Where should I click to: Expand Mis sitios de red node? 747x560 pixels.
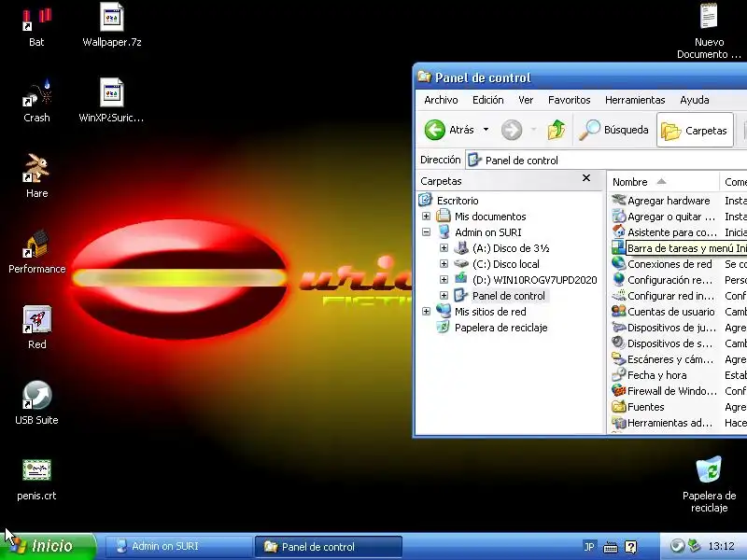[x=426, y=312]
